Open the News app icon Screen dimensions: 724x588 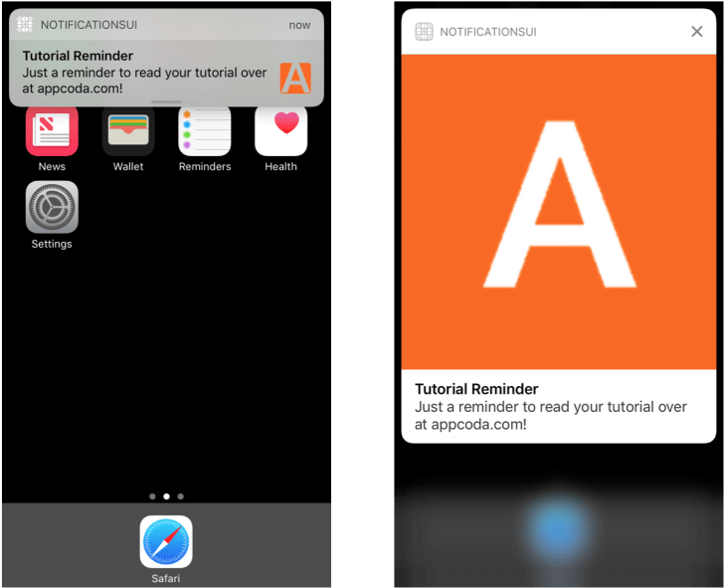coord(52,130)
